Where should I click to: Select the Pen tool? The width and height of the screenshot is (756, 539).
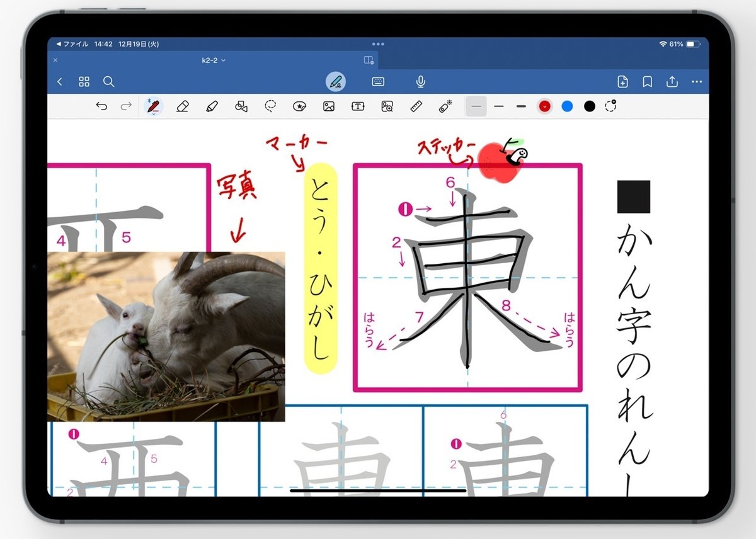(x=153, y=106)
